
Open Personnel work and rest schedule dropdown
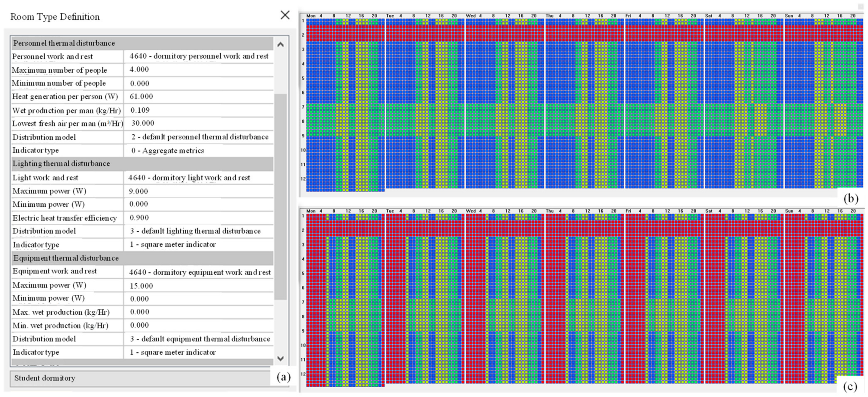(x=199, y=56)
